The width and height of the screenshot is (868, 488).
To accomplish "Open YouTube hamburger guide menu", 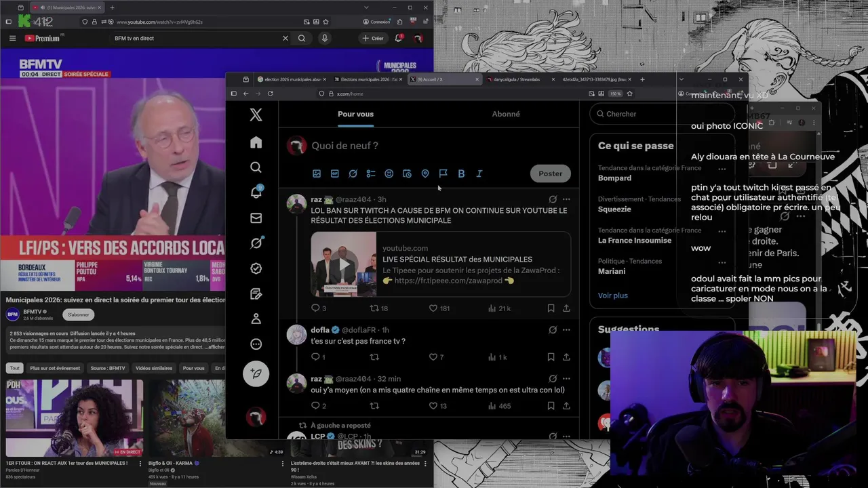I will pos(12,39).
